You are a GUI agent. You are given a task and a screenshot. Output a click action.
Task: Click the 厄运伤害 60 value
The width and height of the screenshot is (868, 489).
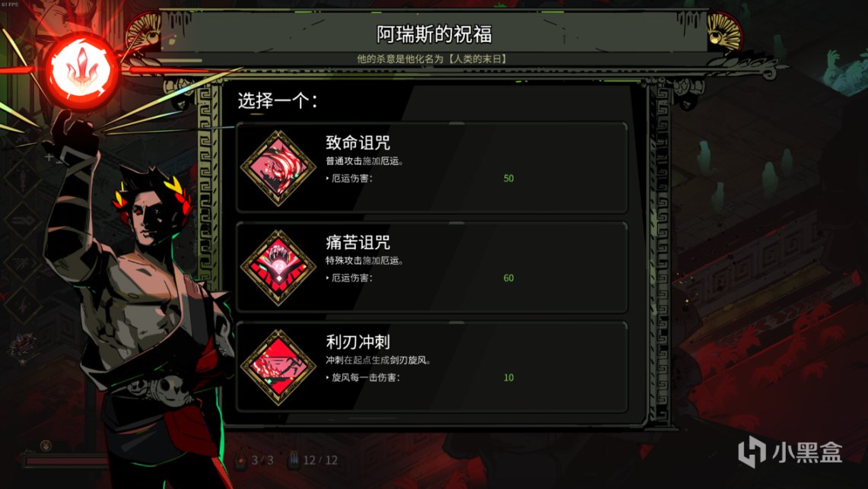(508, 278)
